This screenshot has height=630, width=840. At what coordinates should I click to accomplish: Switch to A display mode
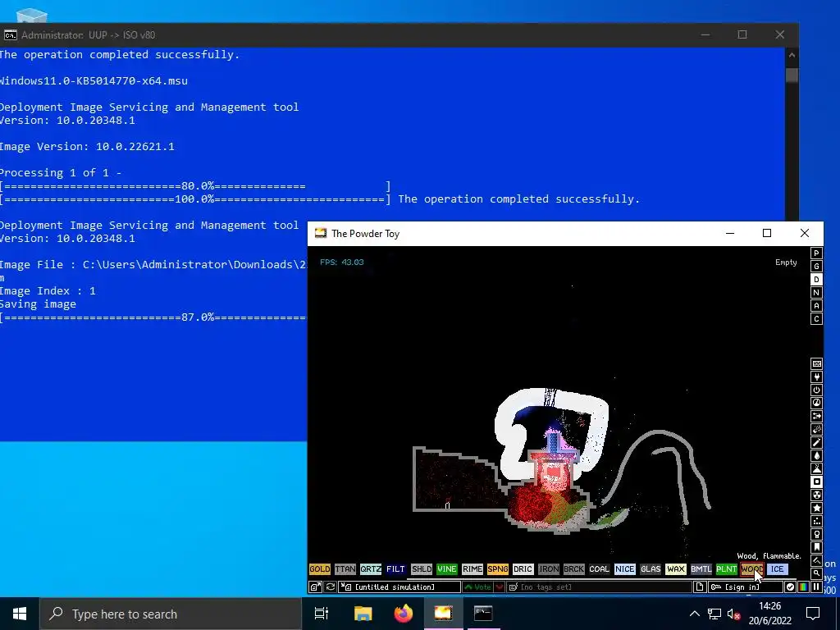point(816,305)
